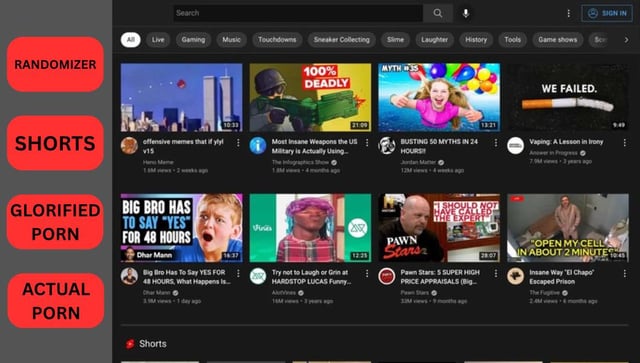The image size is (640, 363).
Task: Open the 100% Deadly weapons thumbnail
Action: [310, 97]
